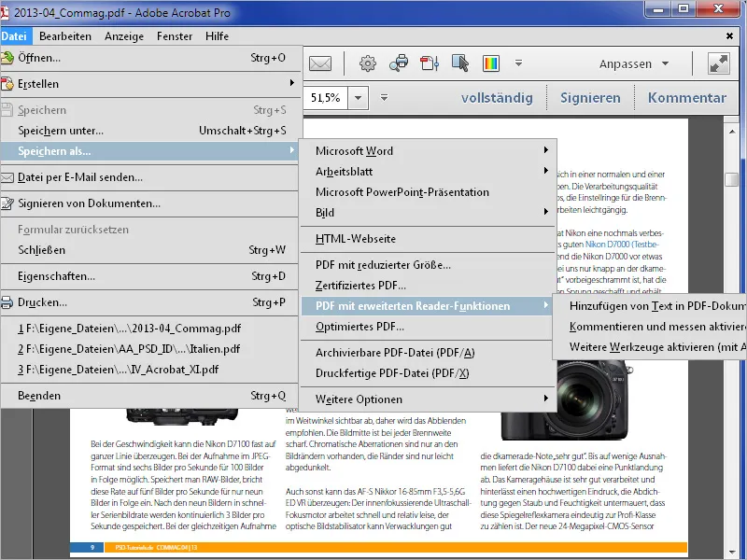Open the zoom percentage dropdown arrow
The image size is (747, 560).
358,98
